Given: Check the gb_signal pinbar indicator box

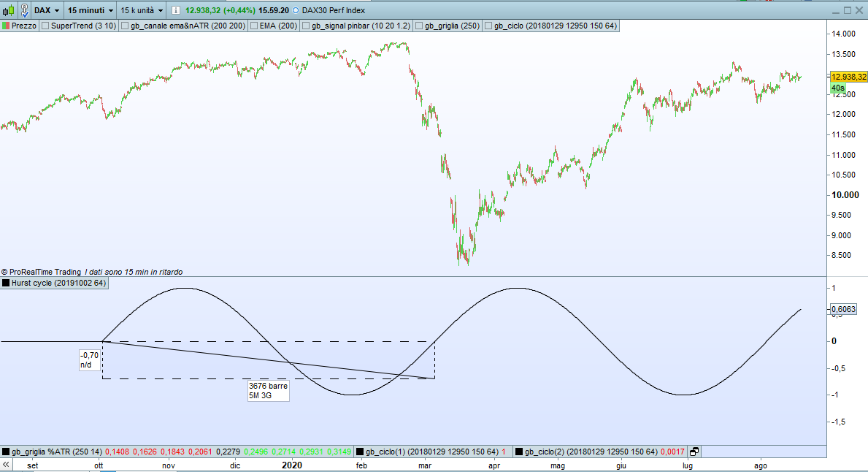Looking at the screenshot, I should 306,26.
